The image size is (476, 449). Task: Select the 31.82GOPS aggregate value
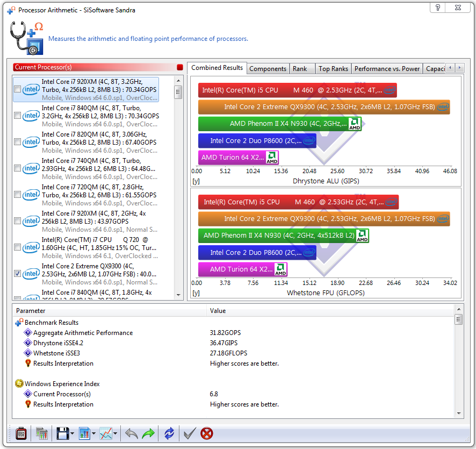click(x=225, y=333)
